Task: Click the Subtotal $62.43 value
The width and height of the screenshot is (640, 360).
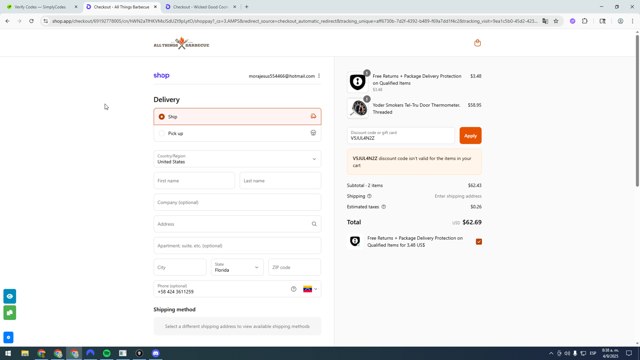Action: tap(475, 185)
